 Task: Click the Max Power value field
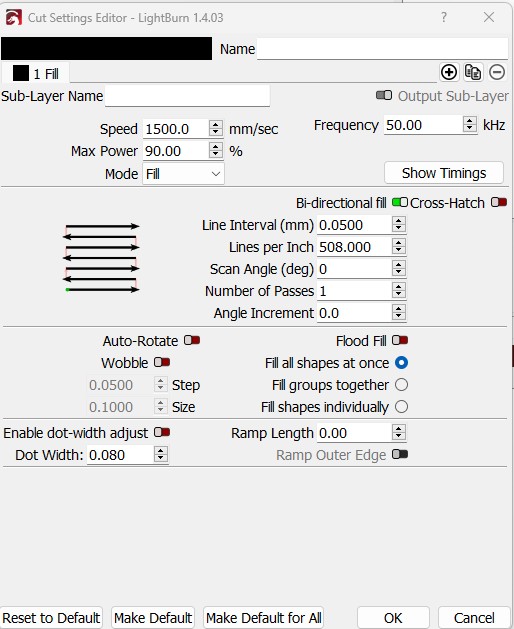(x=175, y=151)
